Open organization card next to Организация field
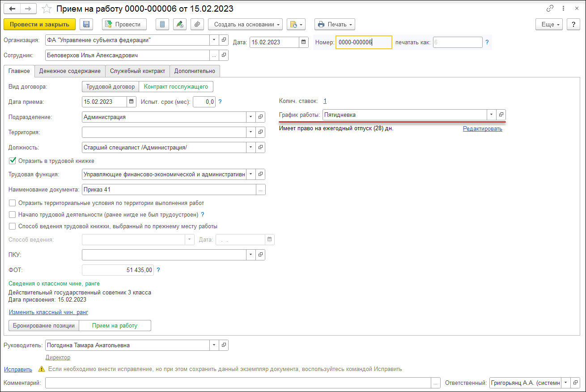The height and width of the screenshot is (392, 586). coord(224,40)
